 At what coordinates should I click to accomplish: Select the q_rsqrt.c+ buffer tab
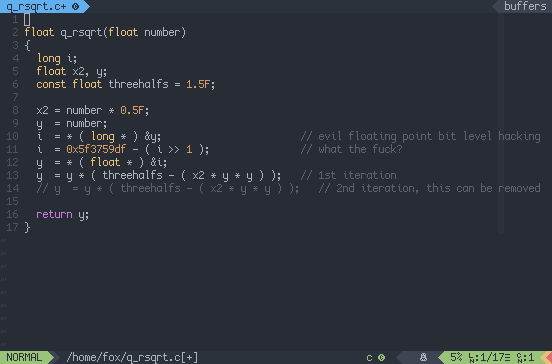pos(44,6)
